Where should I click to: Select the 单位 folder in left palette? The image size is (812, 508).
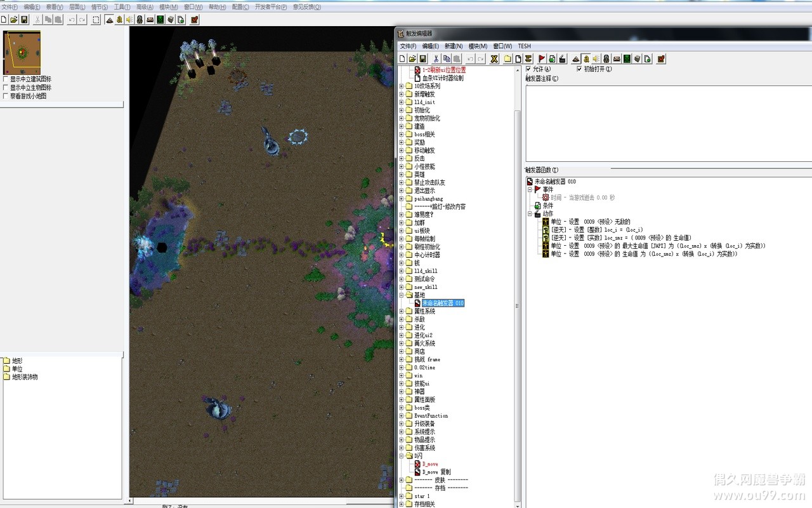click(17, 369)
